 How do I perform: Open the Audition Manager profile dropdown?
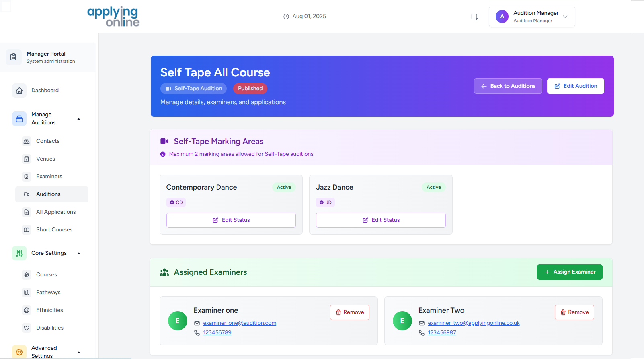click(x=531, y=17)
